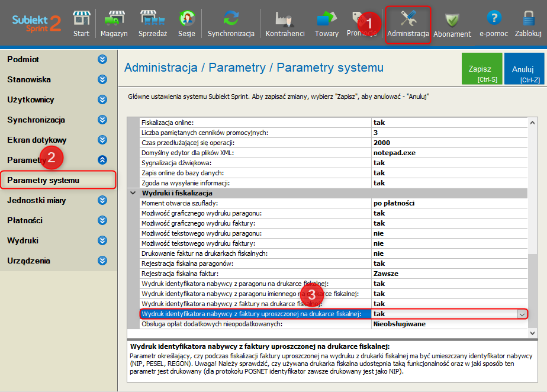Lock the app with Zablokuj

(528, 24)
